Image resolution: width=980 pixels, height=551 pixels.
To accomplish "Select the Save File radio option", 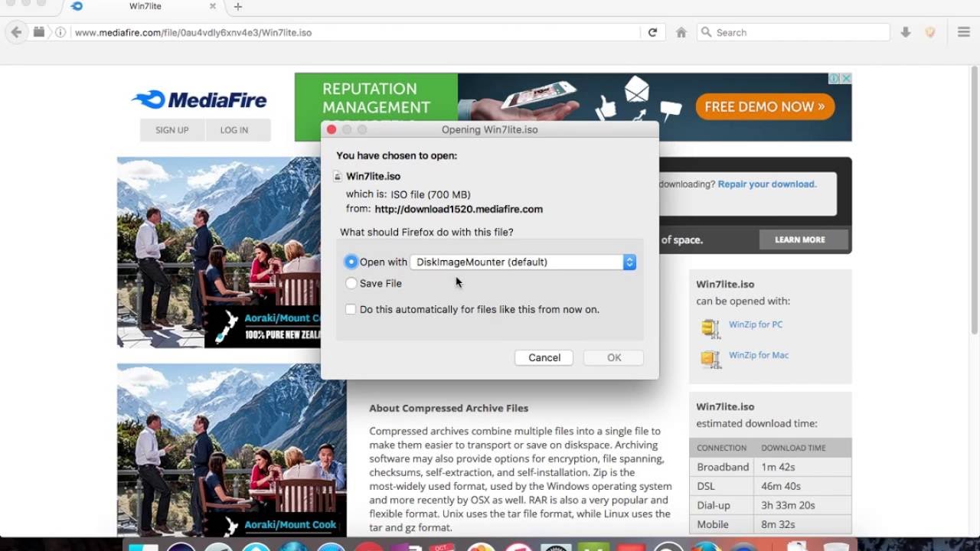I will point(351,283).
